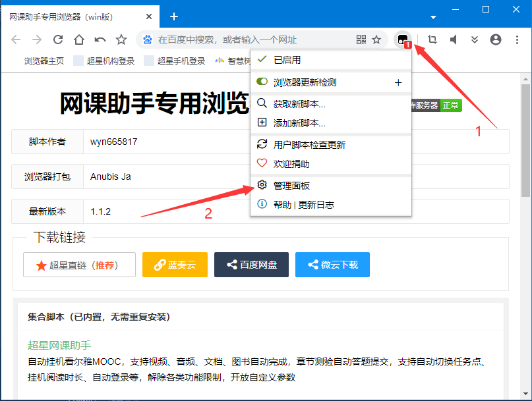The height and width of the screenshot is (401, 532).
Task: Open a new tab with plus button
Action: [174, 16]
